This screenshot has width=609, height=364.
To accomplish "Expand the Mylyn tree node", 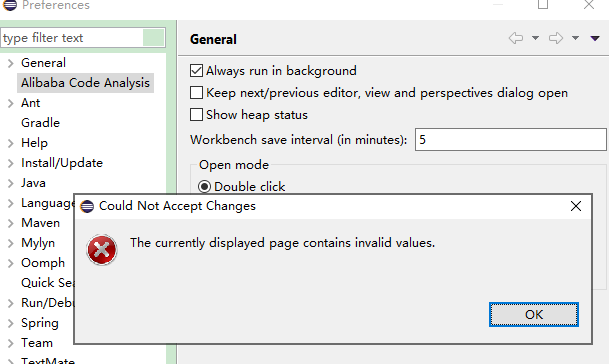I will (x=10, y=243).
